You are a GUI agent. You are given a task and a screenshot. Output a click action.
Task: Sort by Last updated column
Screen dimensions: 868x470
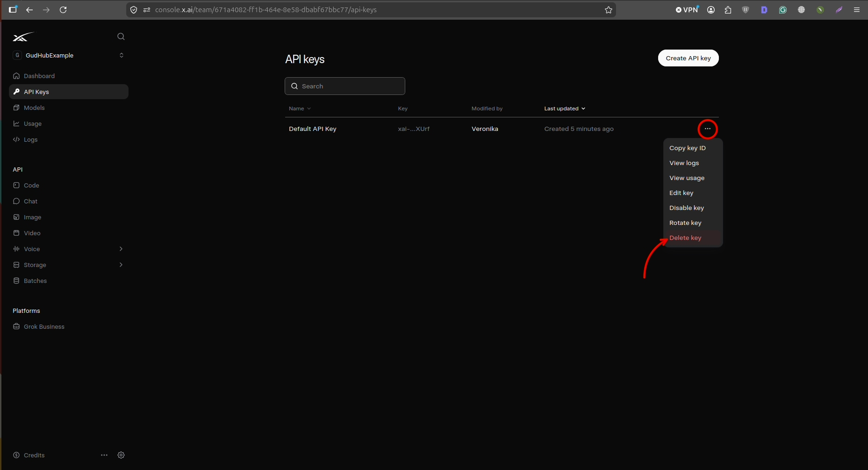565,108
